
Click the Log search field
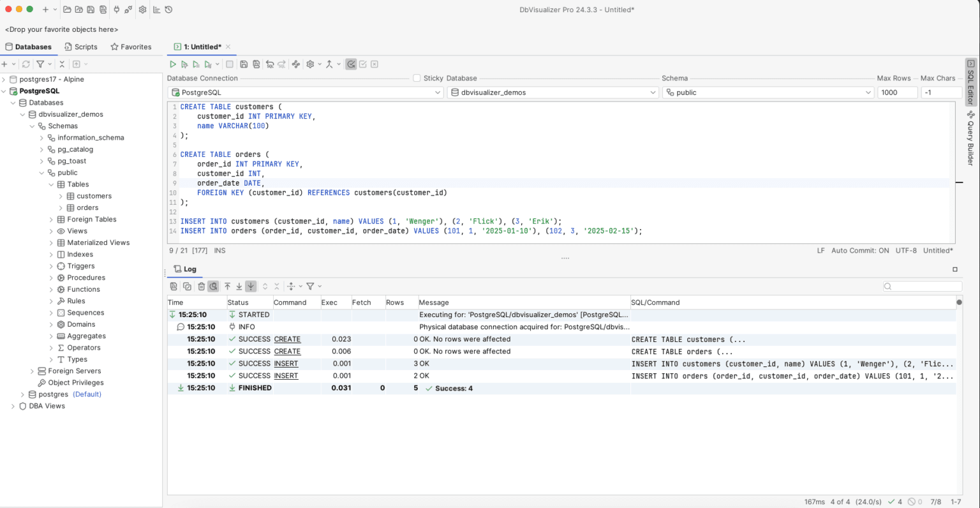922,286
